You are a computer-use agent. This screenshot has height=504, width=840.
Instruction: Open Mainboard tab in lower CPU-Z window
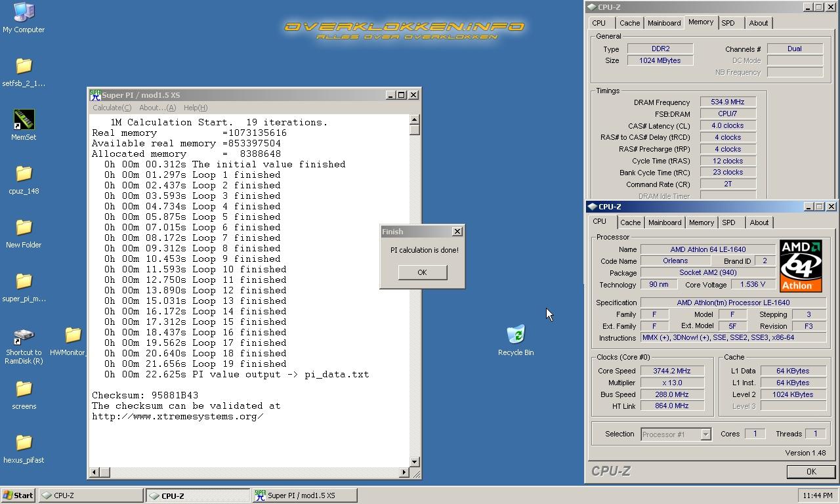point(665,222)
